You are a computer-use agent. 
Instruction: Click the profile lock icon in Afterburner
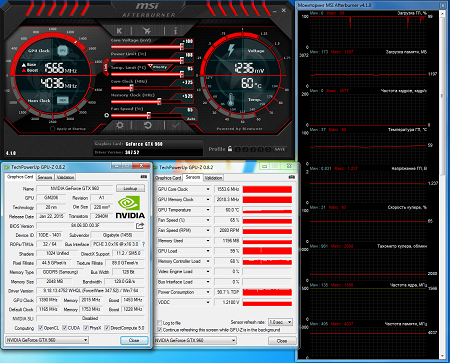(230, 149)
